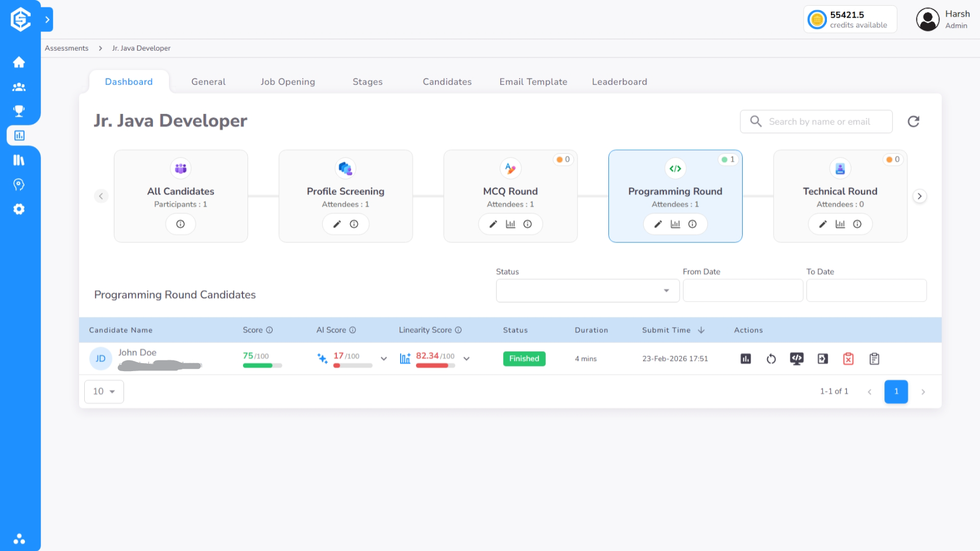
Task: Open the Email Template tab
Action: click(533, 81)
